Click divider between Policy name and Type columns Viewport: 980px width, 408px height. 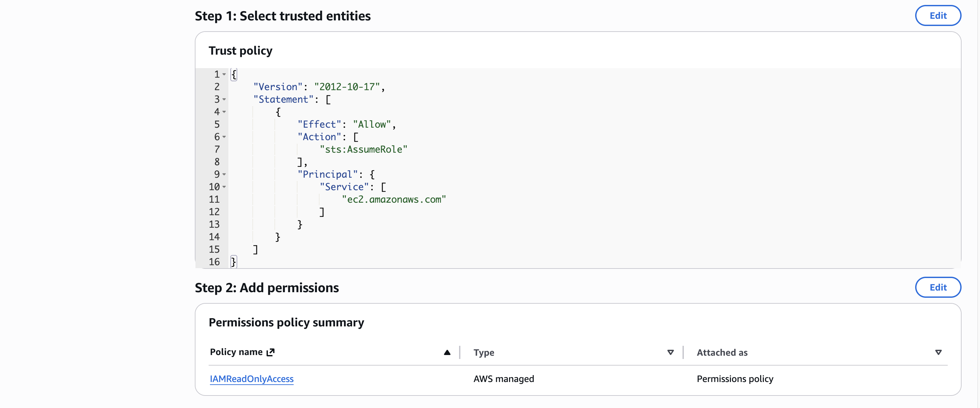(x=460, y=352)
